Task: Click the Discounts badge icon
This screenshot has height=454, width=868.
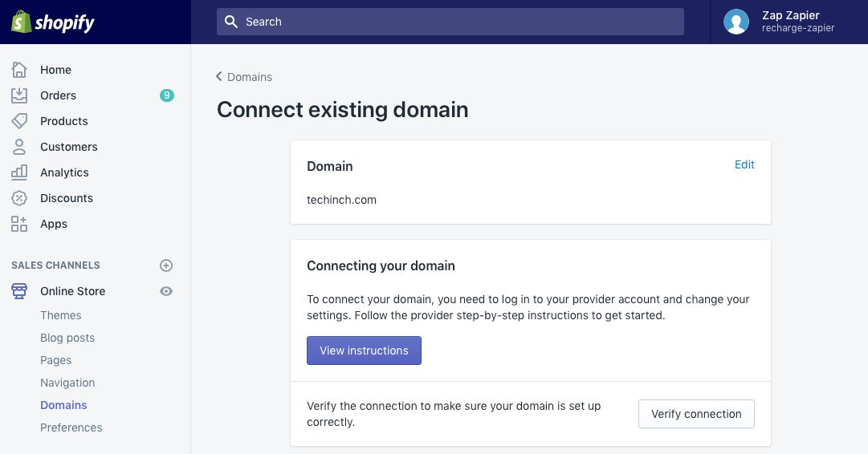Action: pos(19,198)
